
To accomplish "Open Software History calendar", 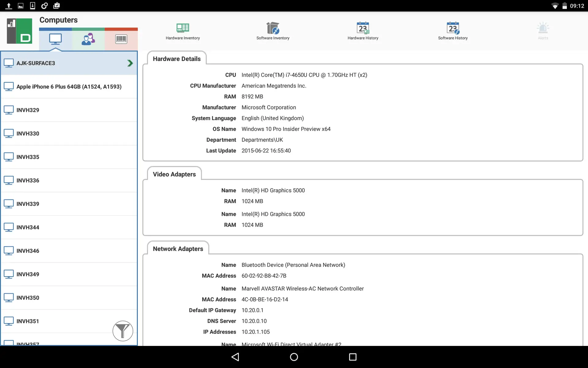I will click(453, 31).
